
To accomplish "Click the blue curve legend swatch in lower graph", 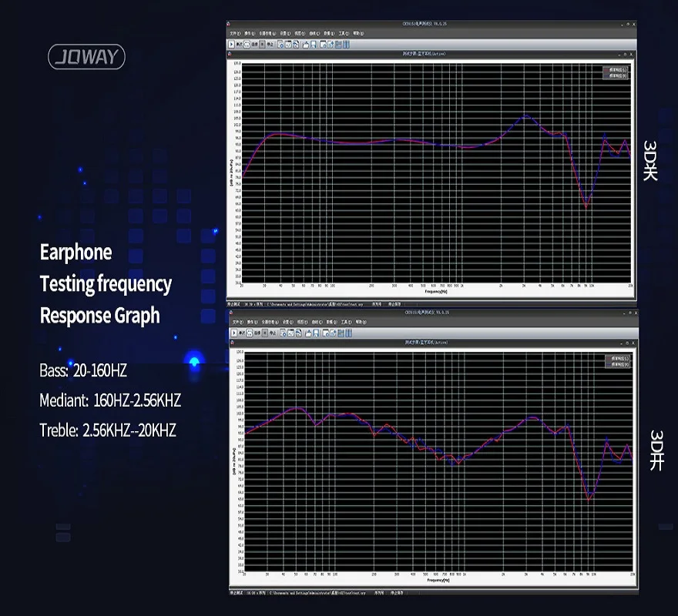I will tap(609, 364).
